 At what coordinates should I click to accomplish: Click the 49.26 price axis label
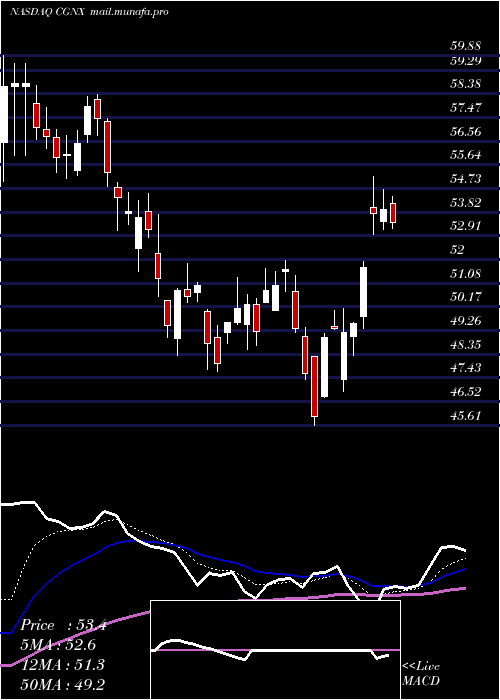465,321
